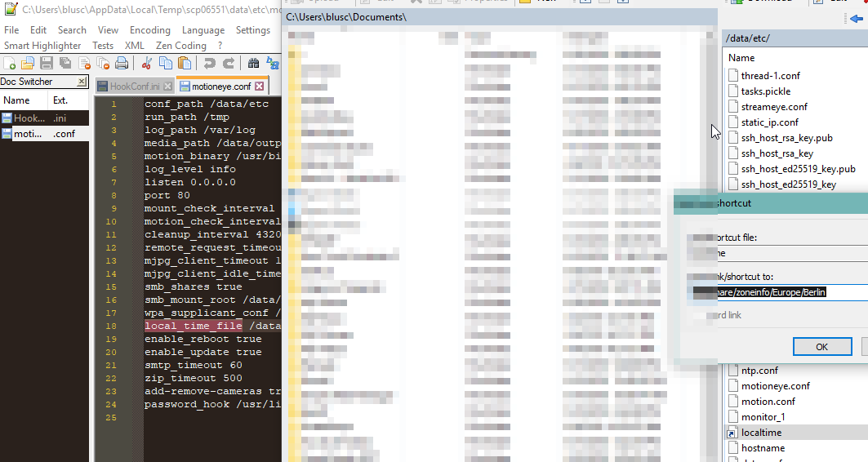Screen dimensions: 868x462
Task: Close the motioneye.conf tab
Action: [259, 87]
